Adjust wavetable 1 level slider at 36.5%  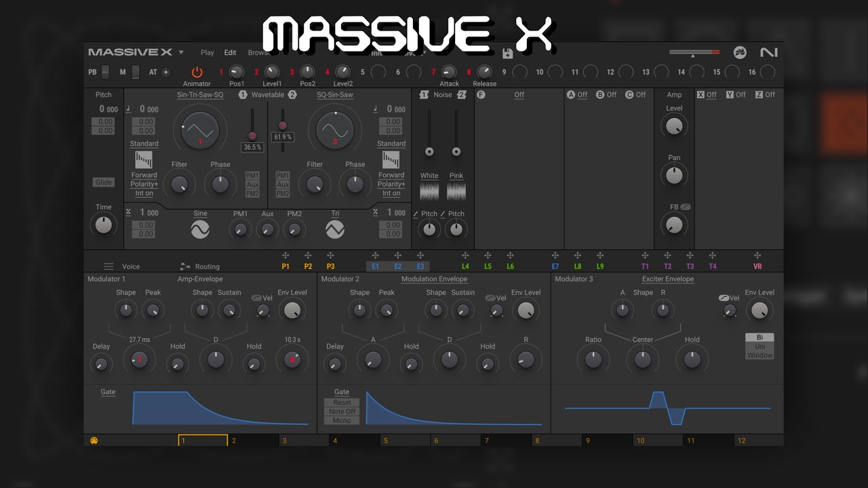(252, 136)
